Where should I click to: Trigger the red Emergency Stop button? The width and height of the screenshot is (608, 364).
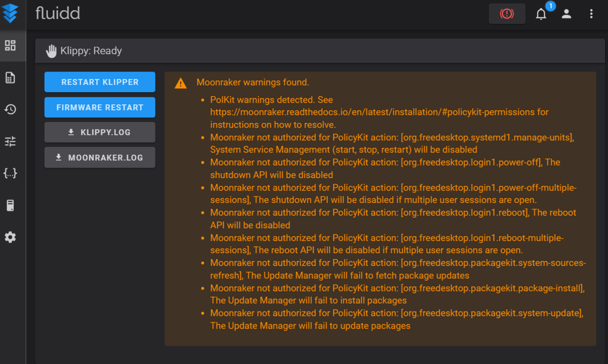click(x=507, y=14)
